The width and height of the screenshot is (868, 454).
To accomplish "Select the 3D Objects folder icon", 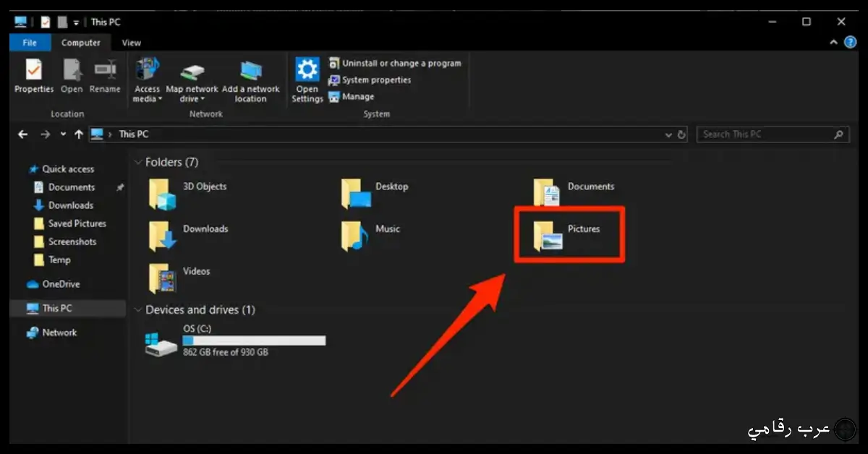I will (x=163, y=194).
